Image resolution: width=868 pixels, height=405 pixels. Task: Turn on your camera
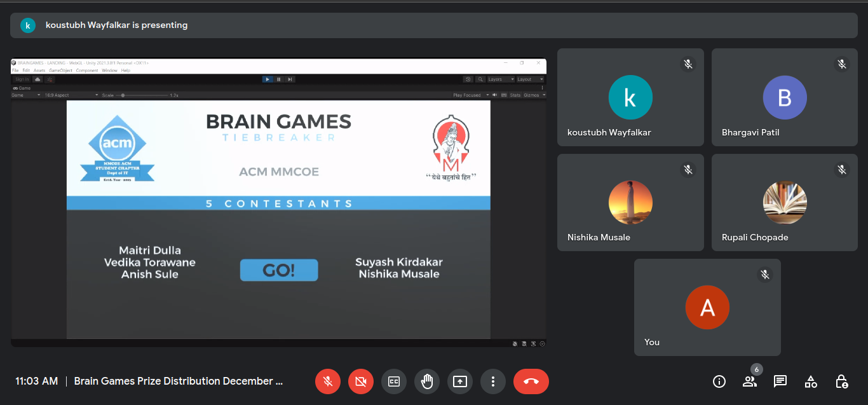(360, 381)
